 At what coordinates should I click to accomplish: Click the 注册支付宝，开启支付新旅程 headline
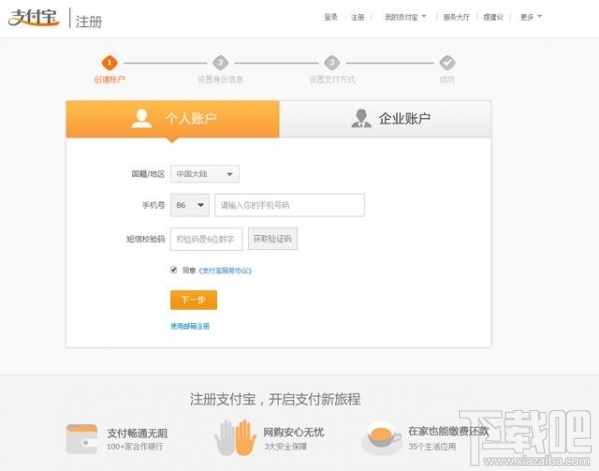tap(275, 399)
